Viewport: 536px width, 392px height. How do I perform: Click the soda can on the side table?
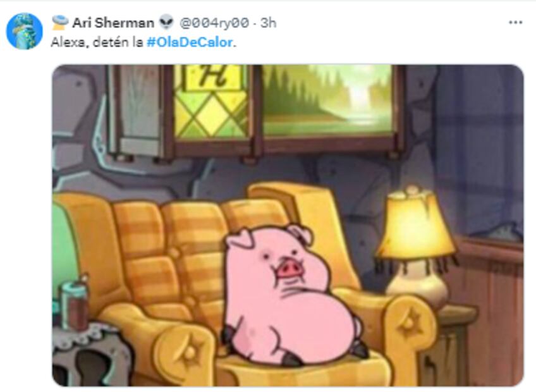coord(73,305)
